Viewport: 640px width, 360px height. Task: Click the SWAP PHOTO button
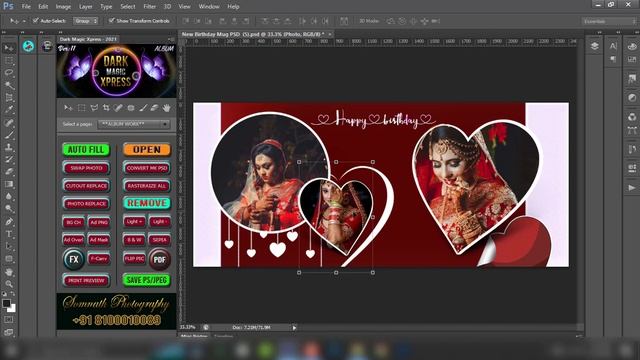[x=86, y=168]
